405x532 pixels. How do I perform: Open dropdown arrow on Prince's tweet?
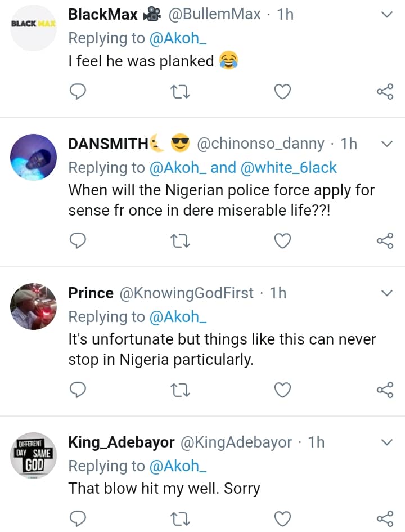click(386, 293)
